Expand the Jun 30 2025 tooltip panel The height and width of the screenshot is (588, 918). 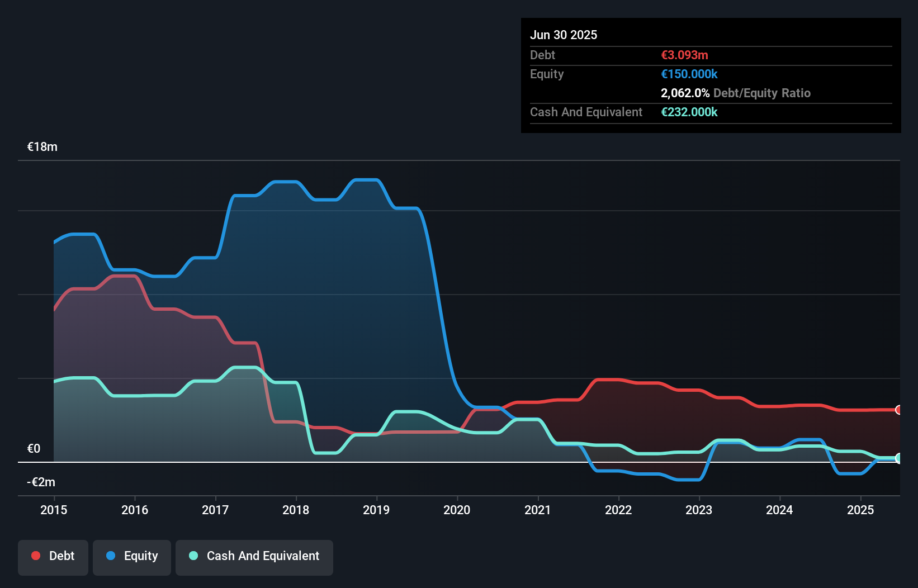564,35
